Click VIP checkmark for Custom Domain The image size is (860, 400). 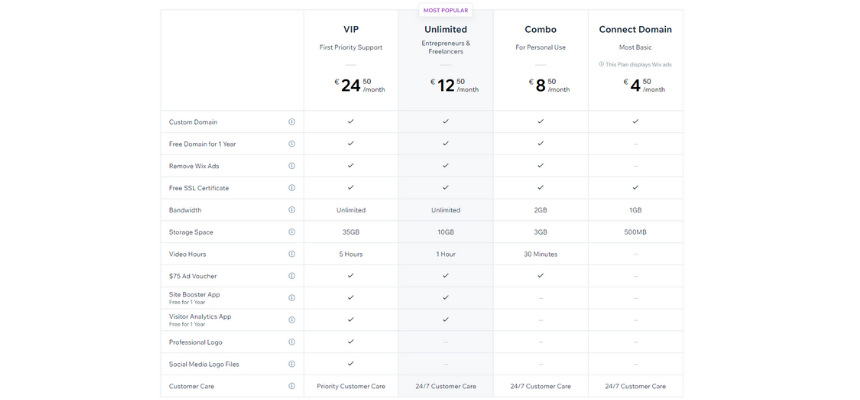point(351,121)
